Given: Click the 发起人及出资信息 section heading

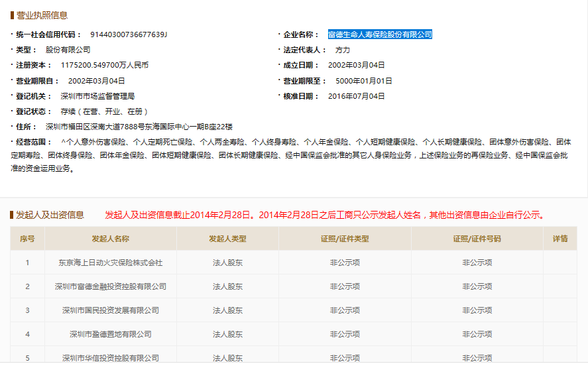Looking at the screenshot, I should pyautogui.click(x=50, y=215).
